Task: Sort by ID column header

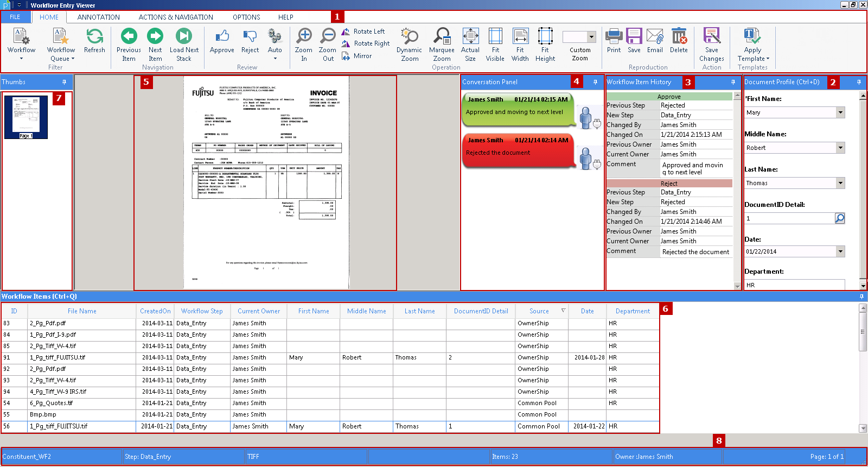Action: tap(14, 311)
